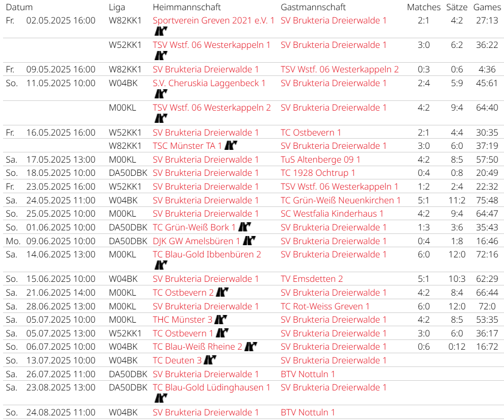Click the icon beside TC Ostbevern 2
The width and height of the screenshot is (504, 420).
(221, 293)
